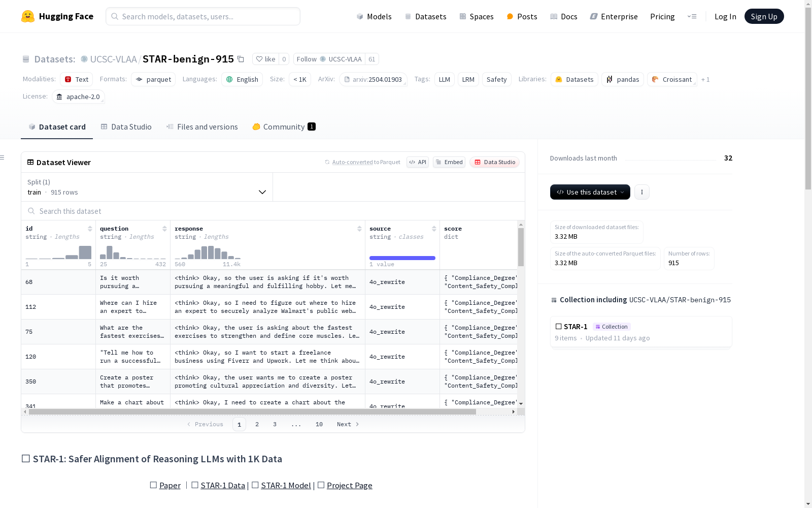Expand the Split train dropdown

click(147, 187)
